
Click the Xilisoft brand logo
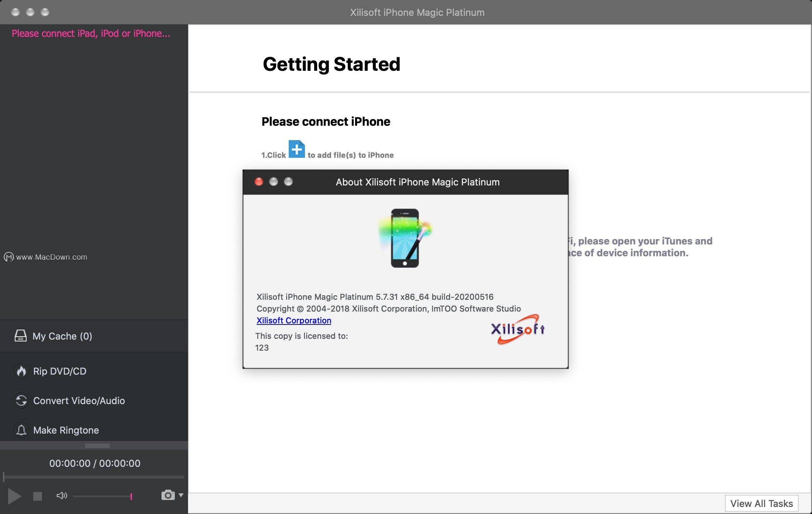pos(518,329)
